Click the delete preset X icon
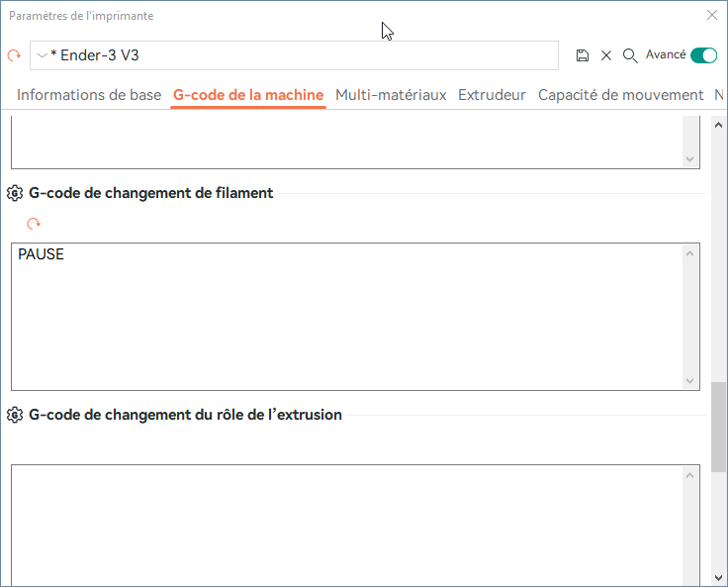 tap(606, 56)
